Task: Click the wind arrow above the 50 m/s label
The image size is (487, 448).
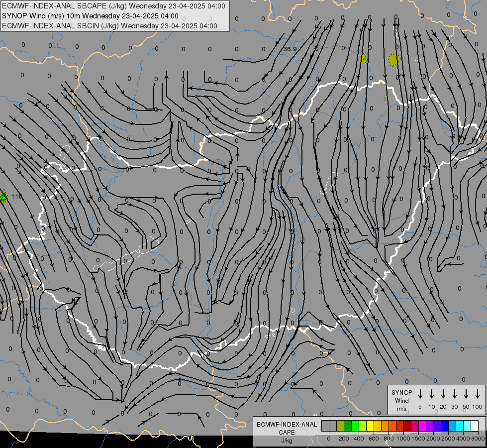Action: click(x=466, y=394)
